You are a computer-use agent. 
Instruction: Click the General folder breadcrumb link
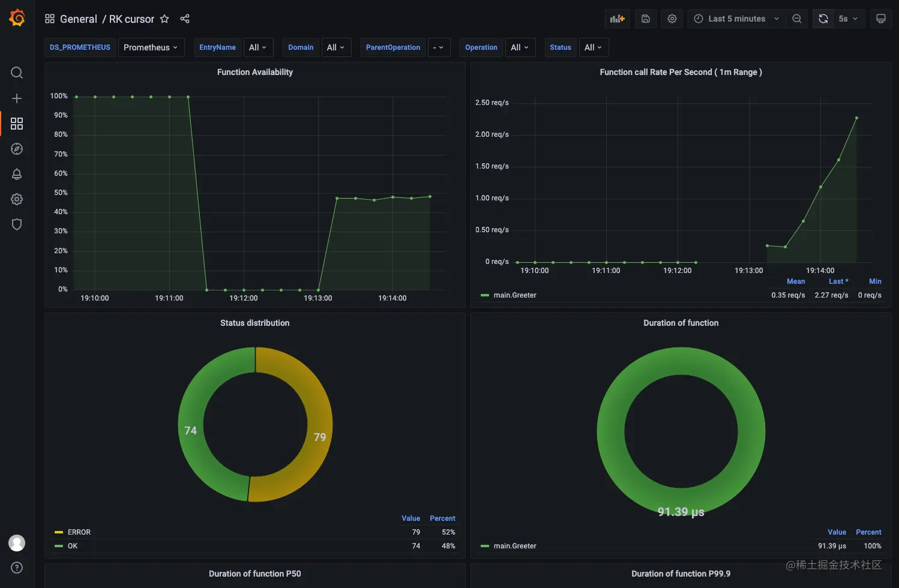point(79,19)
